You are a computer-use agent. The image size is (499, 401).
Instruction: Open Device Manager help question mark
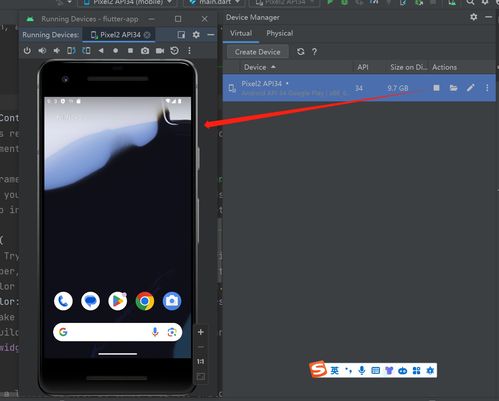[x=314, y=52]
